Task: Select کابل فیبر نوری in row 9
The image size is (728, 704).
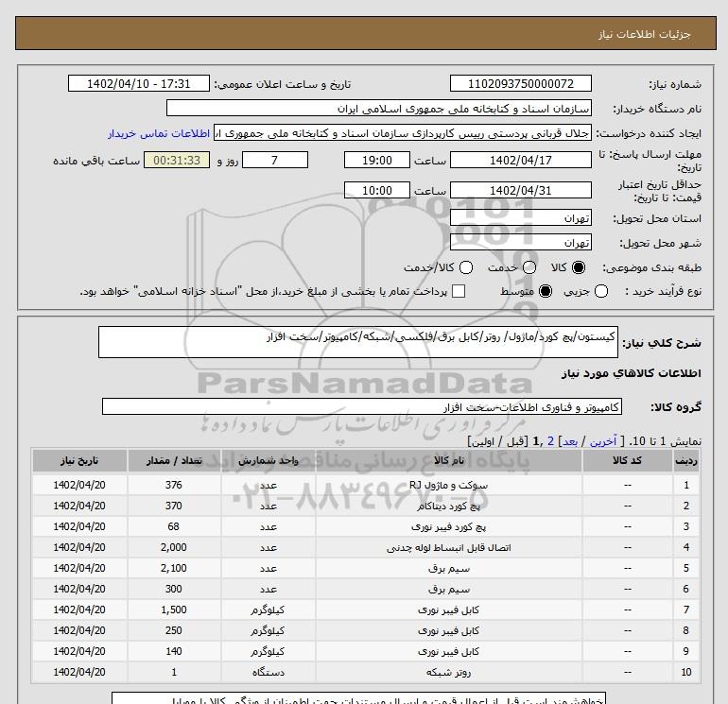Action: coord(448,652)
